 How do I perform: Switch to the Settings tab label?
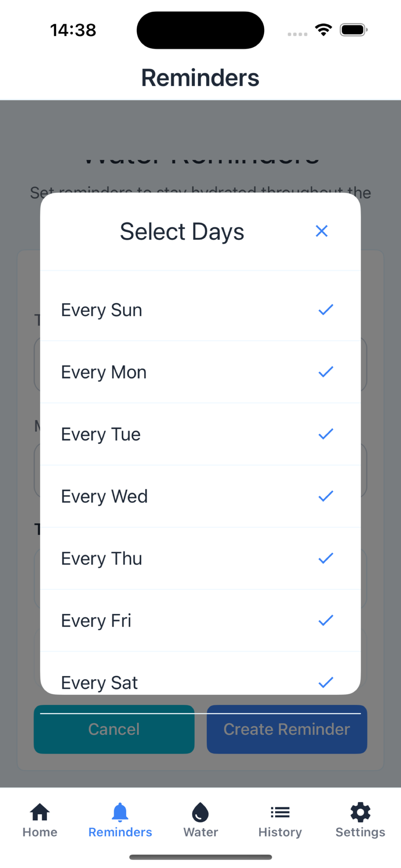pyautogui.click(x=360, y=832)
